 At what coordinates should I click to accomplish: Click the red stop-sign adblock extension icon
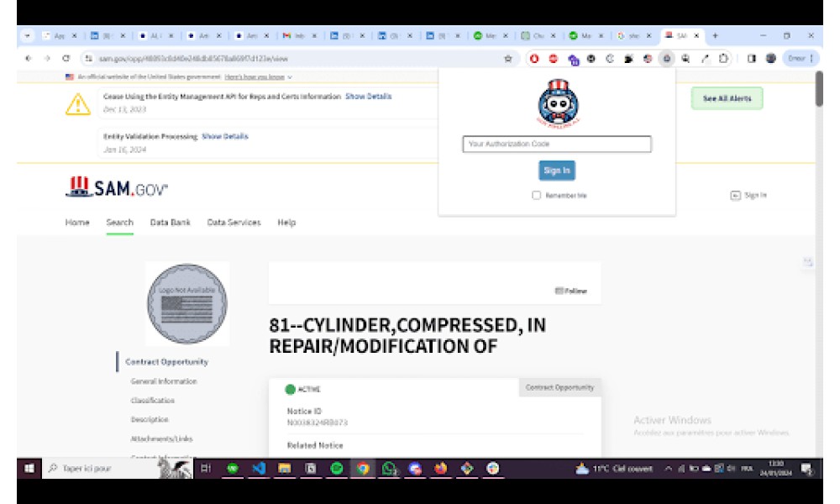coord(554,59)
